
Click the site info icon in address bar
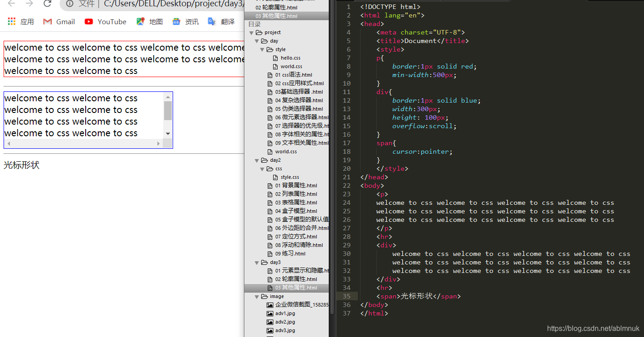[70, 4]
